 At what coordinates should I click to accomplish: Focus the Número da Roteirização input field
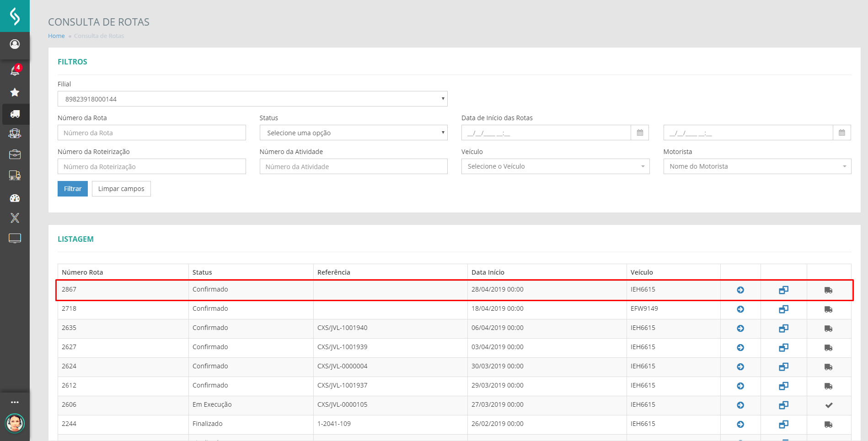pyautogui.click(x=152, y=166)
